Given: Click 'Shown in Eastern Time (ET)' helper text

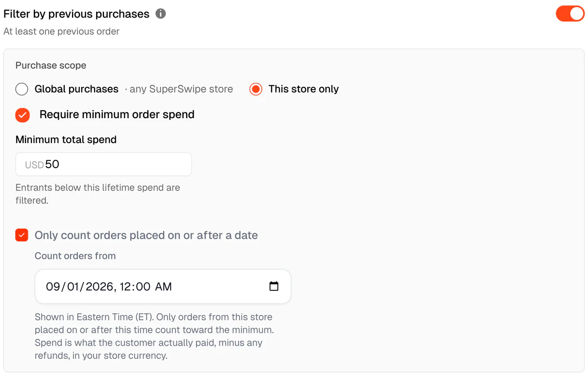Looking at the screenshot, I should [x=155, y=336].
